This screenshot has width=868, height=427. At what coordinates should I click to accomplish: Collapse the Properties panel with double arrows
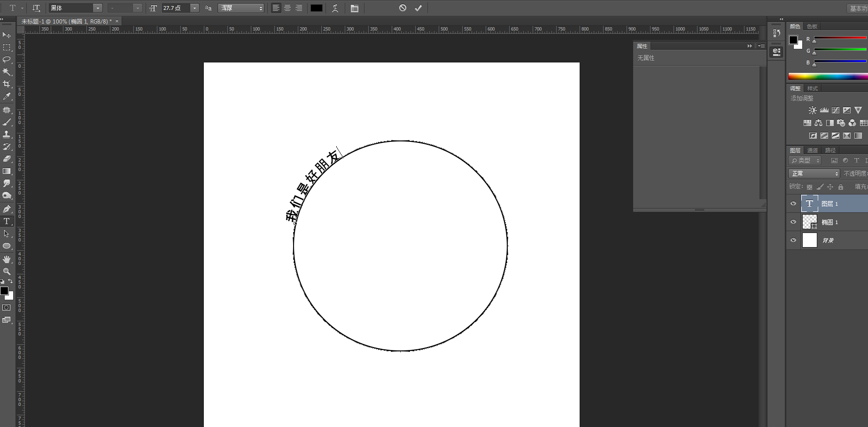[x=750, y=46]
